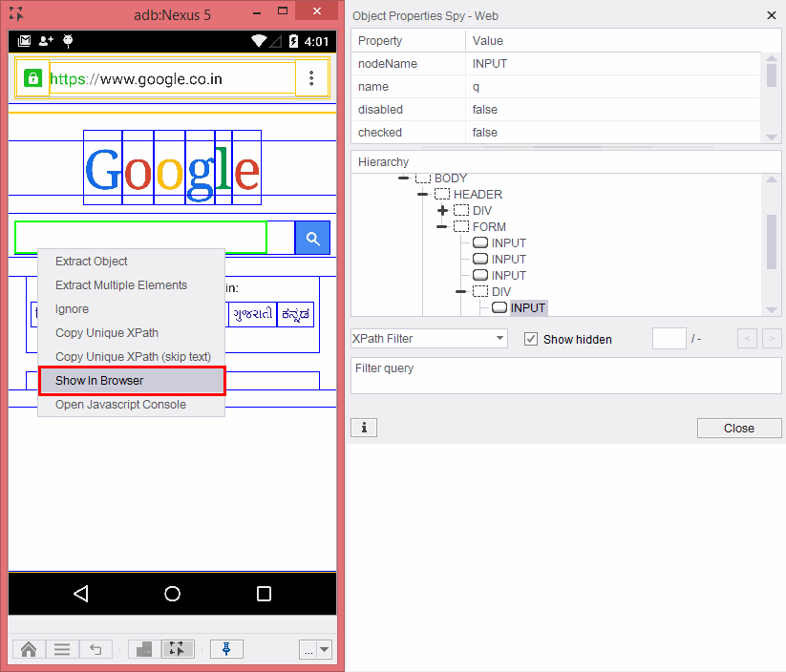Click the Property column header

point(409,41)
